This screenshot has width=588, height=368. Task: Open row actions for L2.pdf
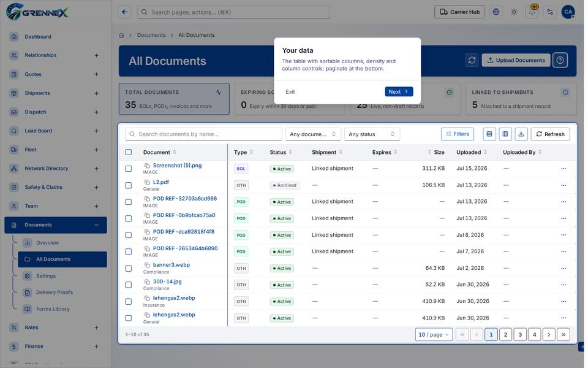pyautogui.click(x=563, y=185)
